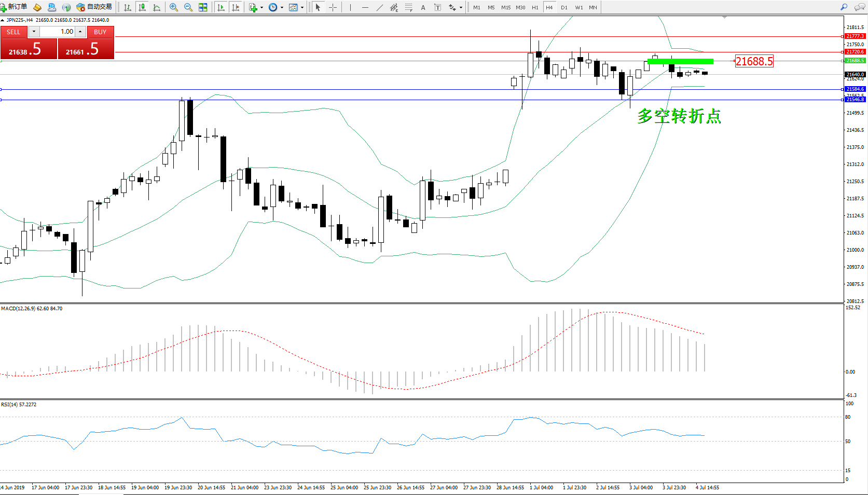Switch to the D1 timeframe

click(564, 7)
